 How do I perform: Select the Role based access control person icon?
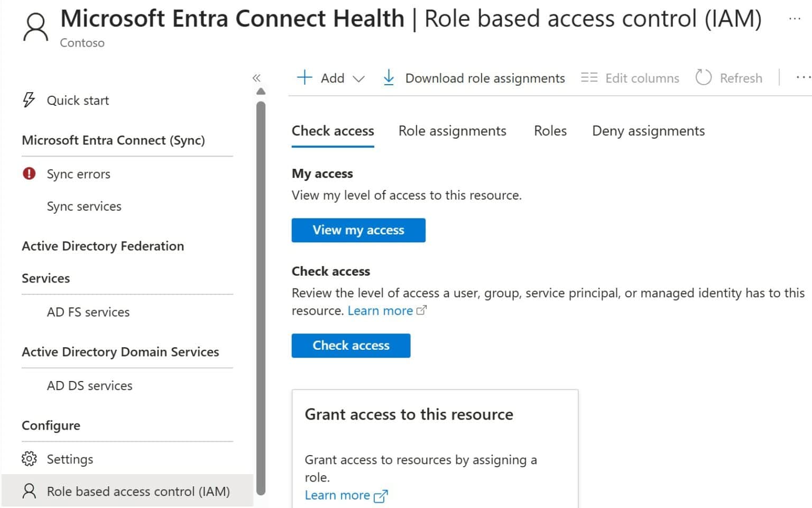(x=29, y=491)
